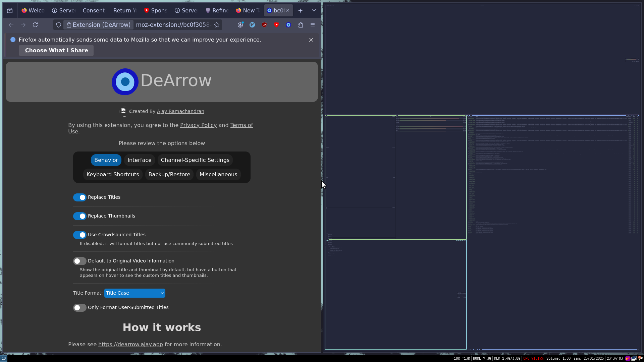Viewport: 644px width, 362px height.
Task: Switch to the Refine browser tab
Action: click(217, 10)
